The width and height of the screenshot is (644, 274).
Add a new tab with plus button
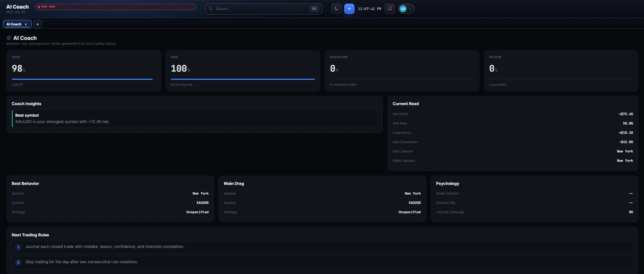pos(38,24)
